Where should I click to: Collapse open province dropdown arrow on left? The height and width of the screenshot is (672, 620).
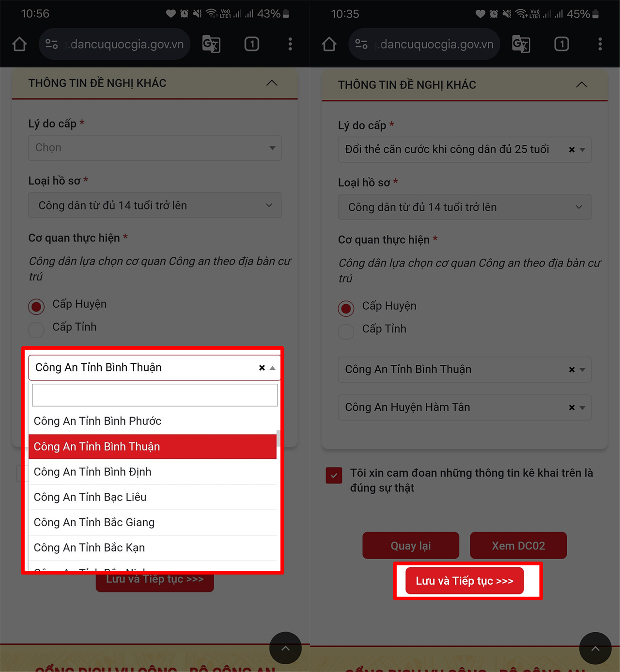(273, 368)
